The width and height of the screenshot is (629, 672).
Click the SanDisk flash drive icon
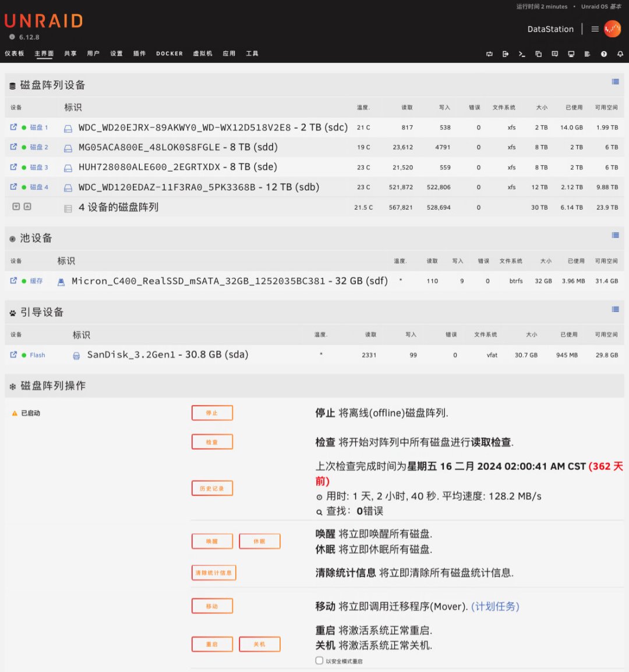tap(76, 356)
